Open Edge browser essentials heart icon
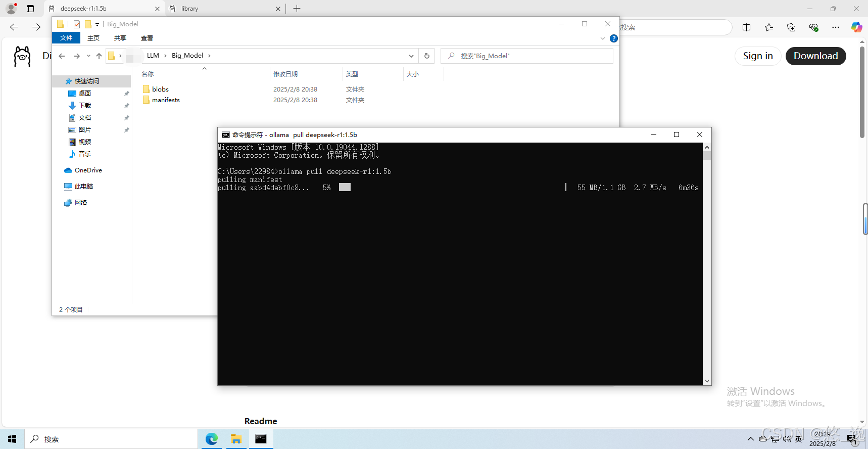 click(813, 27)
